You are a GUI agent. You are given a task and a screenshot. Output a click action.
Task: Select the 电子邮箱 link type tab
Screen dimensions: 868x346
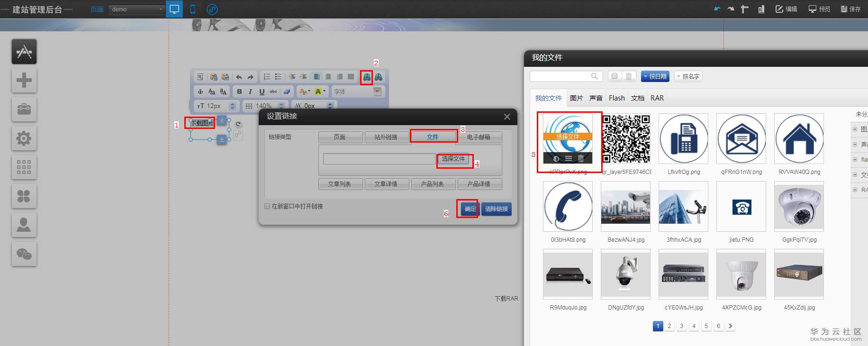pyautogui.click(x=479, y=137)
